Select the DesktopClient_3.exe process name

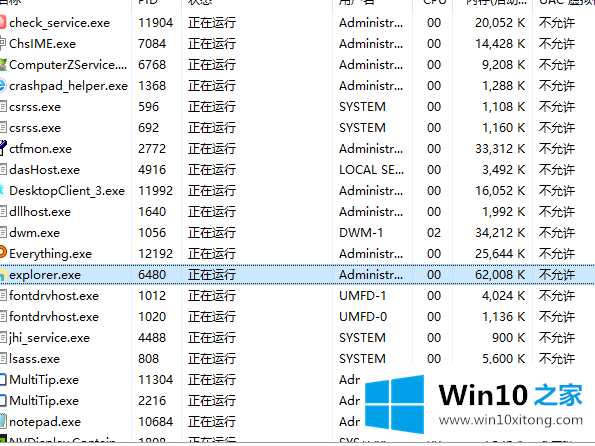coord(67,191)
